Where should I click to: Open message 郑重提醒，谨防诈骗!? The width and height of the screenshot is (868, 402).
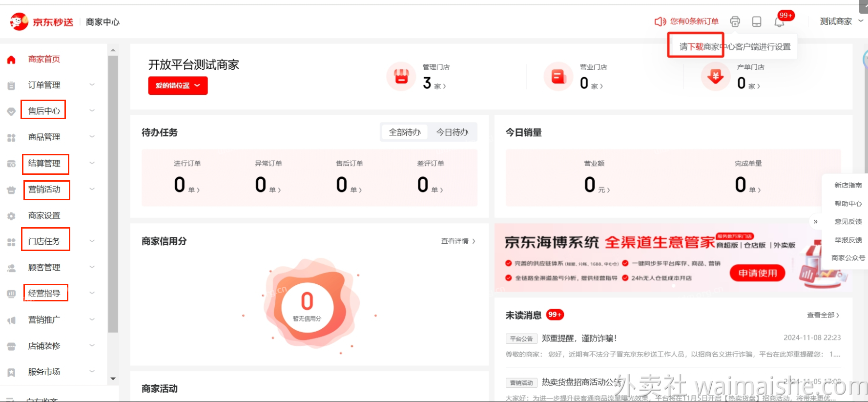click(579, 338)
